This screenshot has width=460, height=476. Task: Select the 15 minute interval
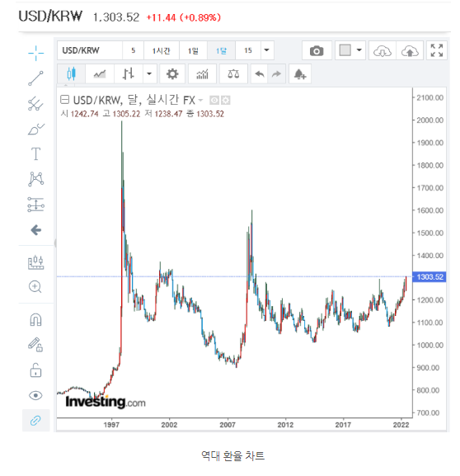point(248,50)
